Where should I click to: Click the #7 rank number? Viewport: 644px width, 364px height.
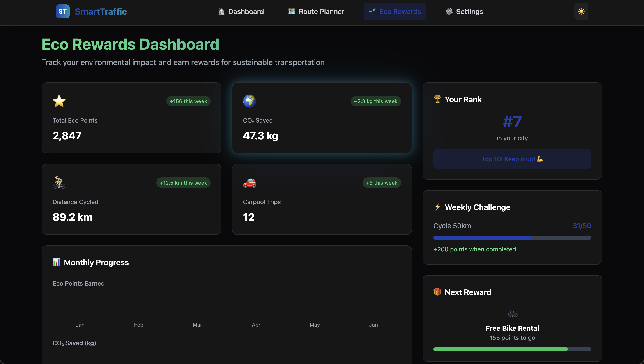click(512, 122)
